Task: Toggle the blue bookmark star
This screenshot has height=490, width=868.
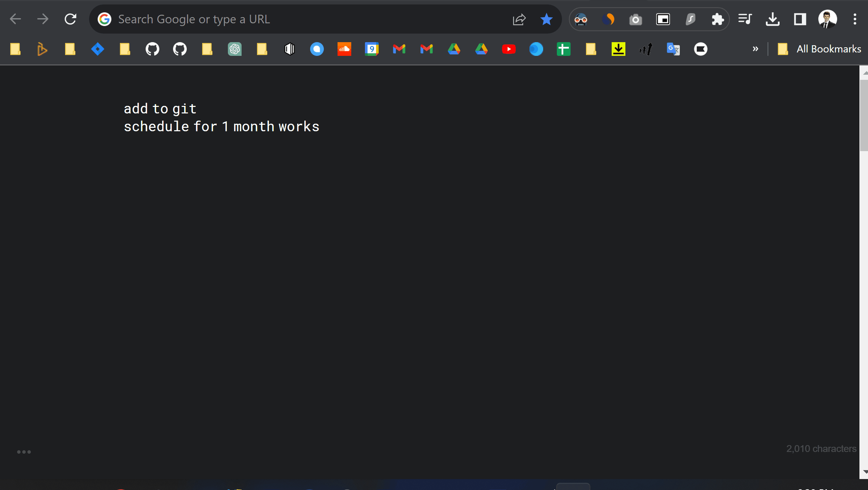Action: point(546,19)
